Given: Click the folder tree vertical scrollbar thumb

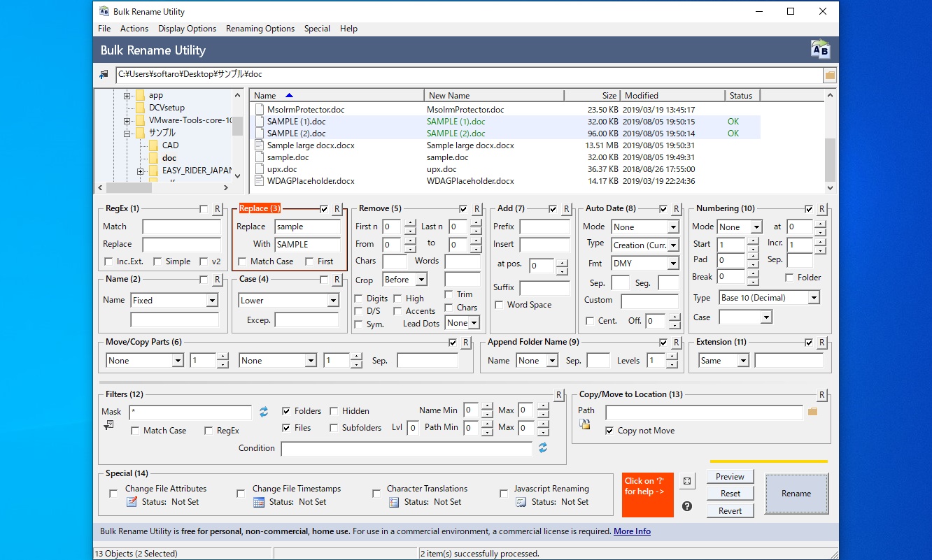Looking at the screenshot, I should (x=237, y=126).
